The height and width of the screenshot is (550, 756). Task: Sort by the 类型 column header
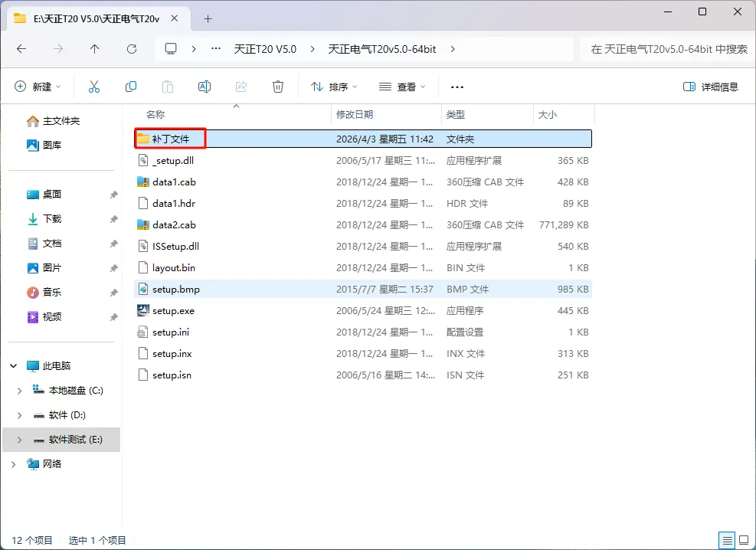click(456, 115)
